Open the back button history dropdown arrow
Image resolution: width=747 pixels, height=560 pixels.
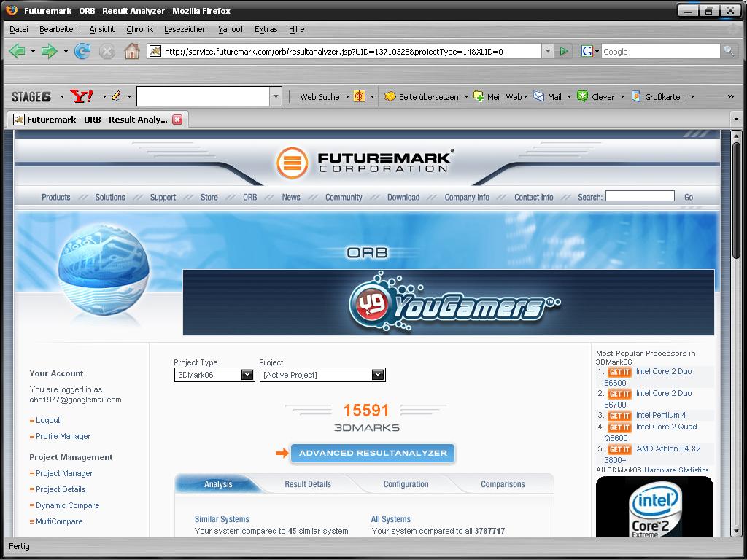(33, 52)
